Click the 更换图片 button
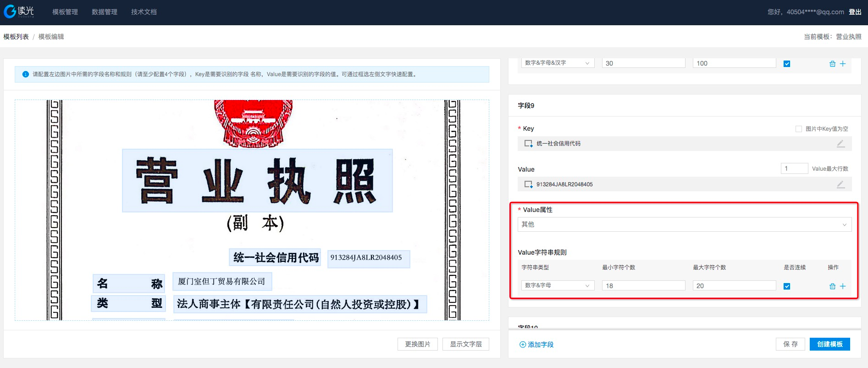The image size is (868, 368). pos(418,344)
